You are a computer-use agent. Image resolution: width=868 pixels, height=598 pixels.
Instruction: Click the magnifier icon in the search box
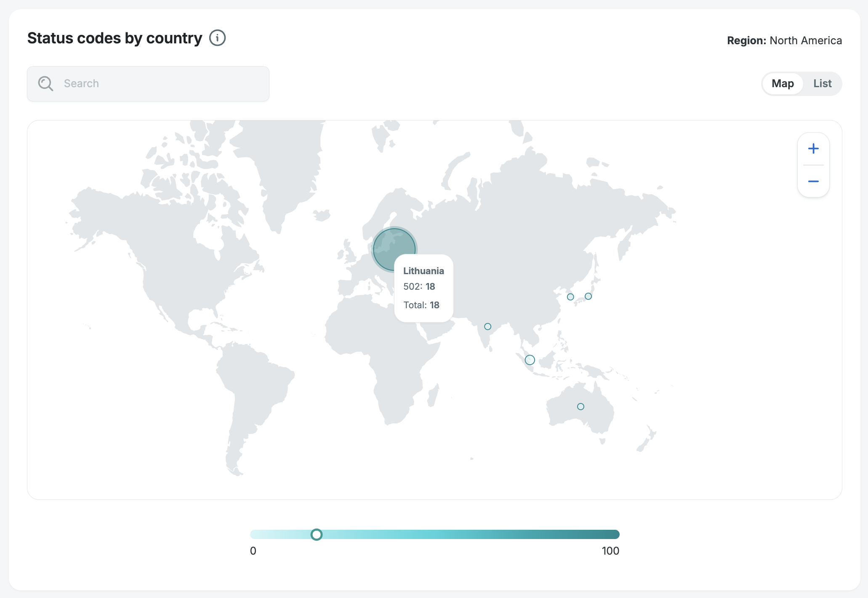click(x=45, y=83)
